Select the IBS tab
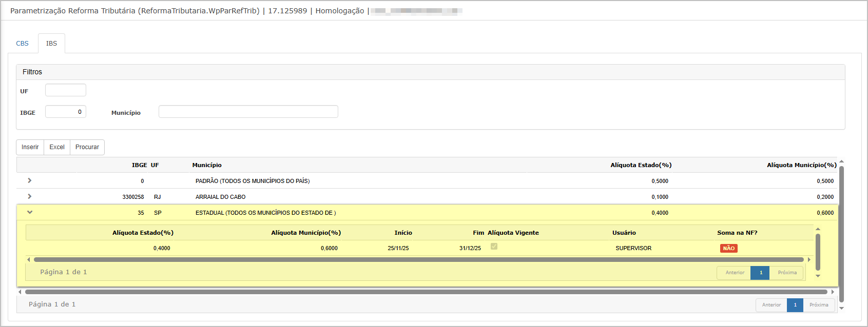The width and height of the screenshot is (868, 327). (x=51, y=44)
